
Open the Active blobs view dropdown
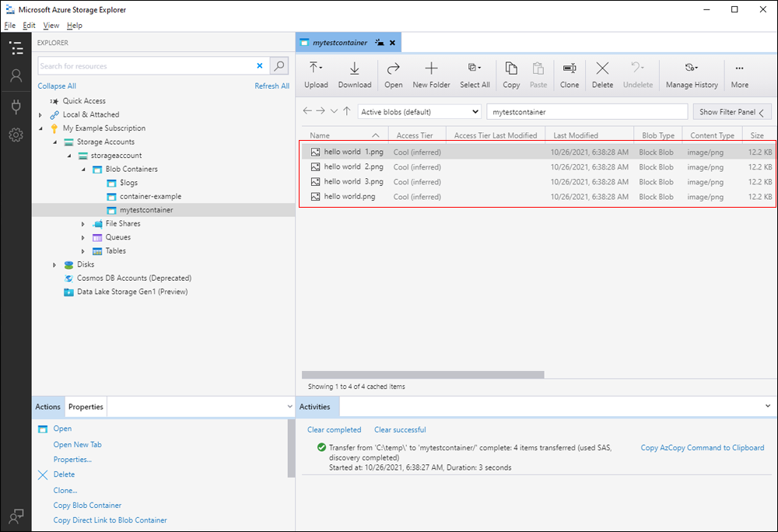(419, 112)
